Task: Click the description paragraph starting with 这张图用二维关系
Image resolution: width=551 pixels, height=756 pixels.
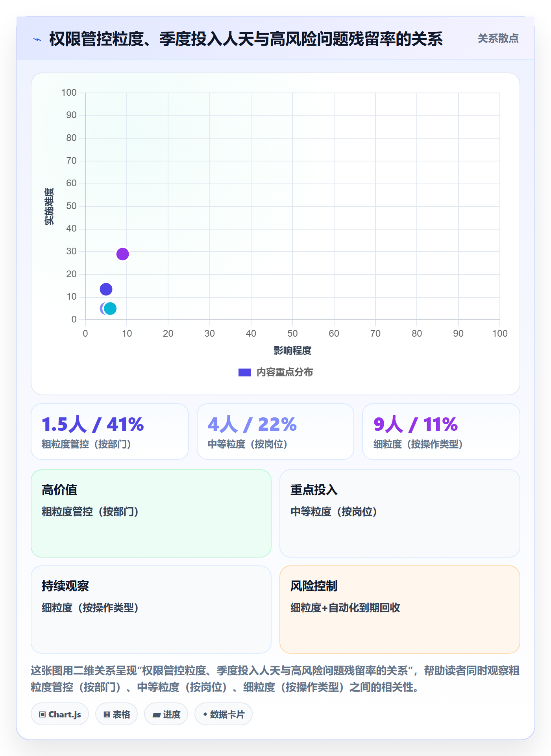Action: tap(275, 679)
